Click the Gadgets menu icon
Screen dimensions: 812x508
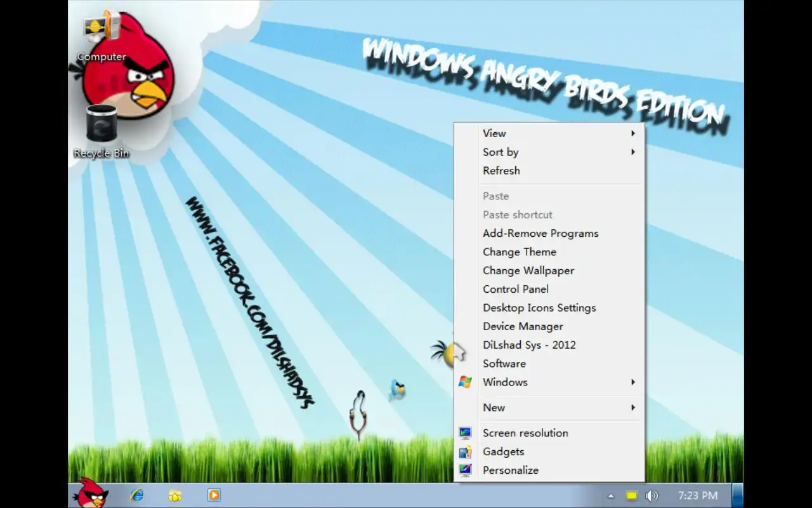coord(465,451)
